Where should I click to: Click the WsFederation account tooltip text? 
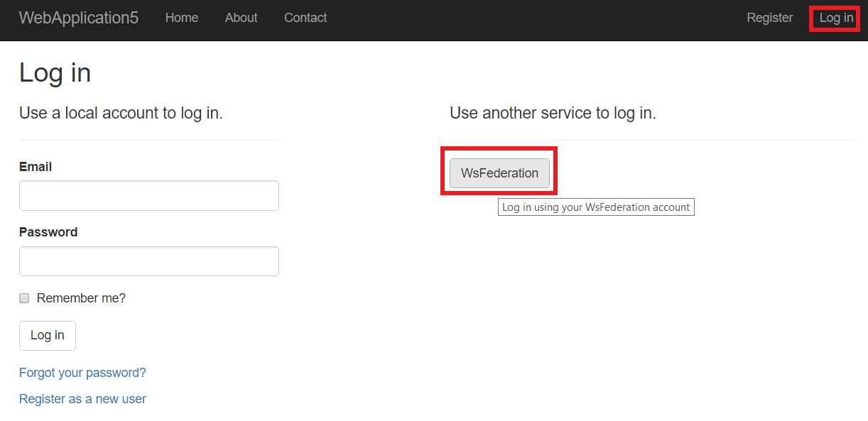(595, 207)
